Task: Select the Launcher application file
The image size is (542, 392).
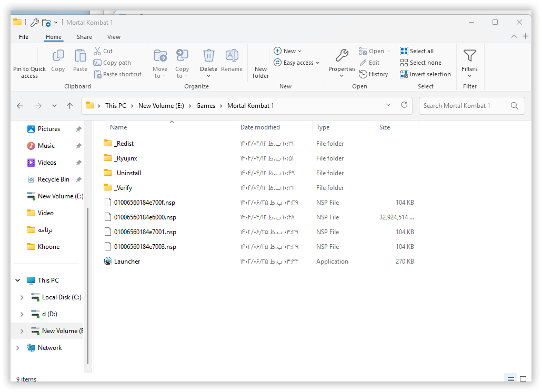Action: 127,262
